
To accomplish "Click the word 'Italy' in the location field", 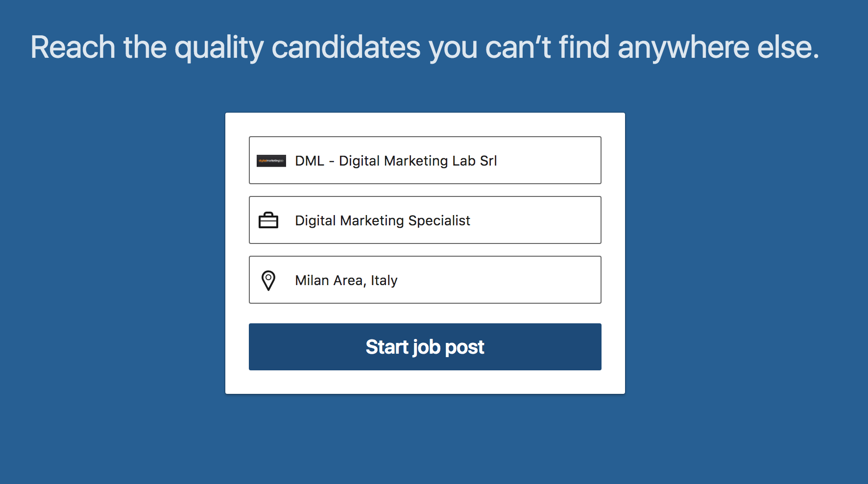I will click(384, 281).
